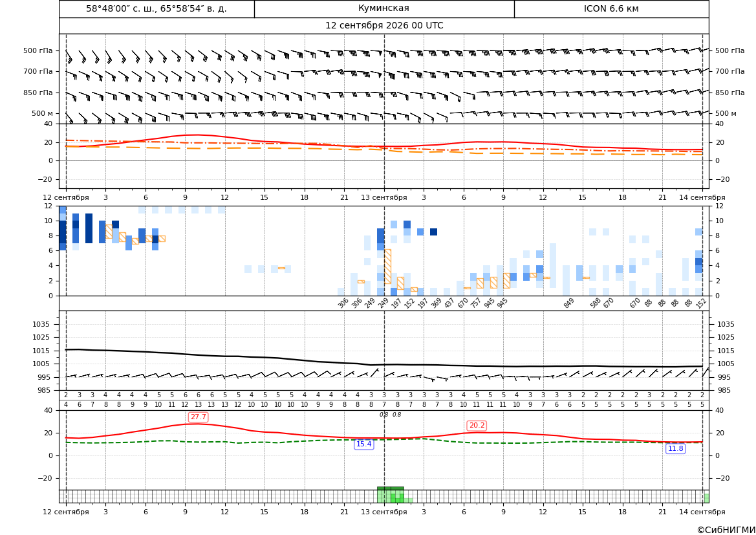Select the left 850 гПа level label
Viewport: 756px width, 535px height.
pyautogui.click(x=38, y=93)
